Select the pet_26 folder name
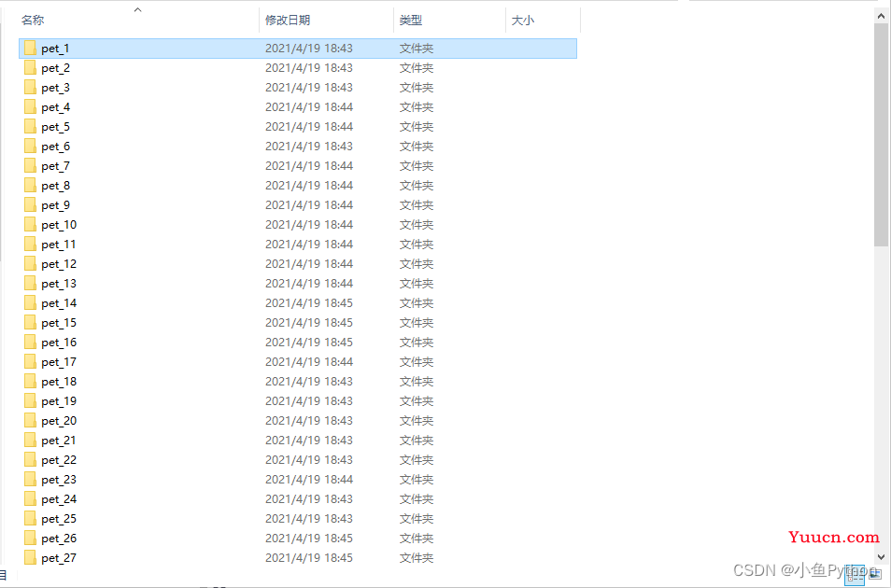The width and height of the screenshot is (891, 588). pyautogui.click(x=59, y=539)
